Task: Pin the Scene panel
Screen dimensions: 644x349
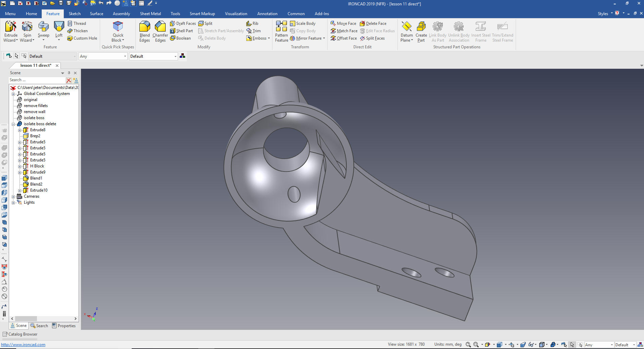Action: [x=69, y=73]
